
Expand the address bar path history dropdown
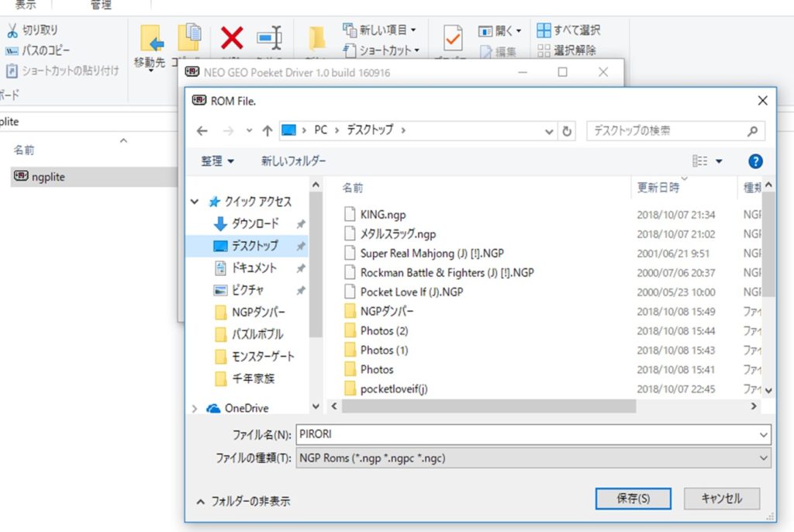[549, 131]
